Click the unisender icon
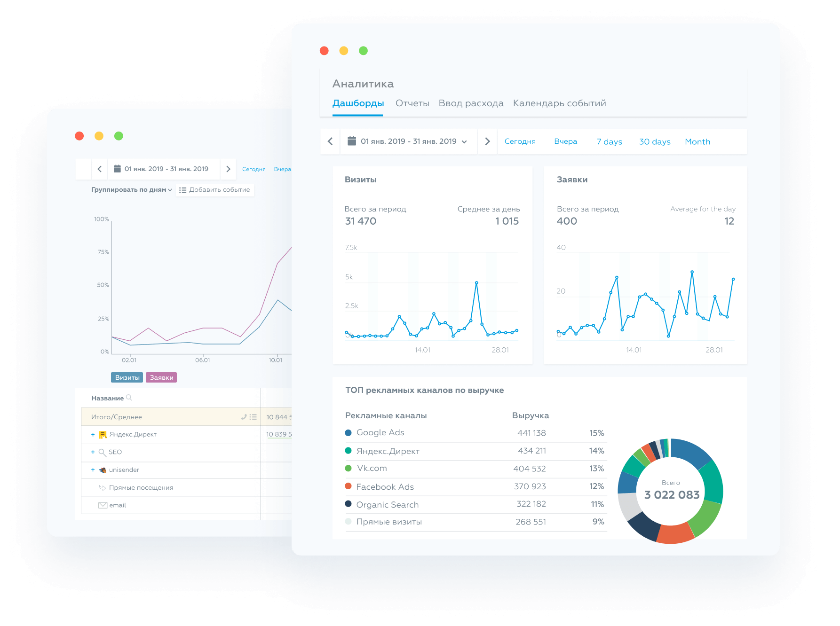Screen dimensions: 840x626 [103, 470]
